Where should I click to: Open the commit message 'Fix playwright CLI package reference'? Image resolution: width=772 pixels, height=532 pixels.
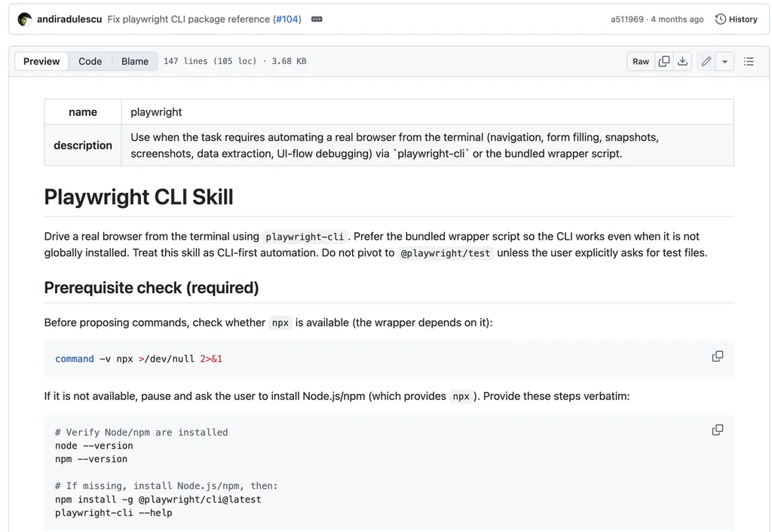click(x=188, y=19)
